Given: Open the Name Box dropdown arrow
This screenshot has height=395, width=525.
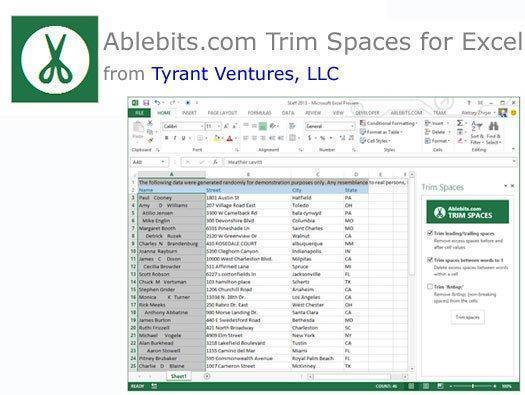Looking at the screenshot, I should click(163, 162).
